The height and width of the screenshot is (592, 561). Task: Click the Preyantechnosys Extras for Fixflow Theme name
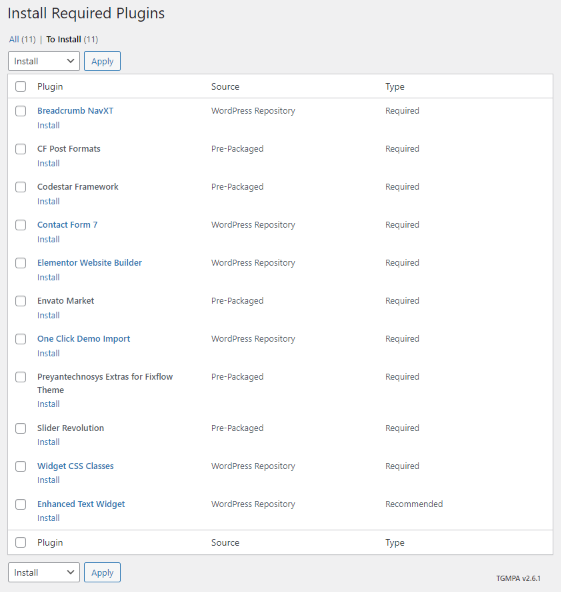(x=105, y=383)
